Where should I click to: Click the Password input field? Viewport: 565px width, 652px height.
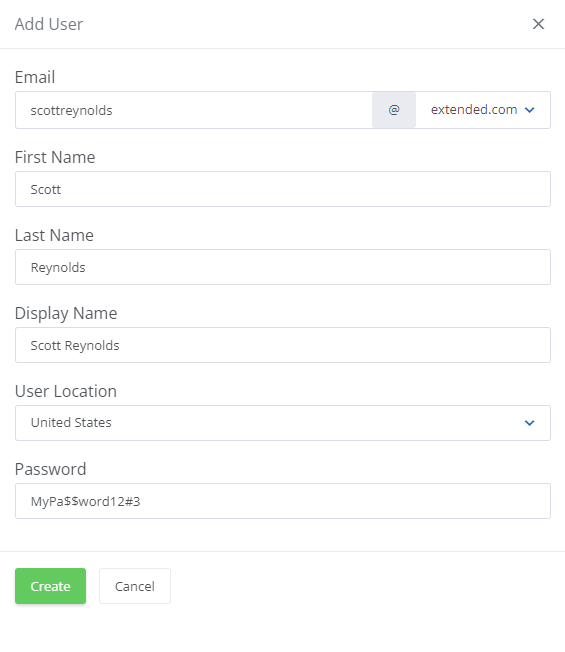(283, 501)
